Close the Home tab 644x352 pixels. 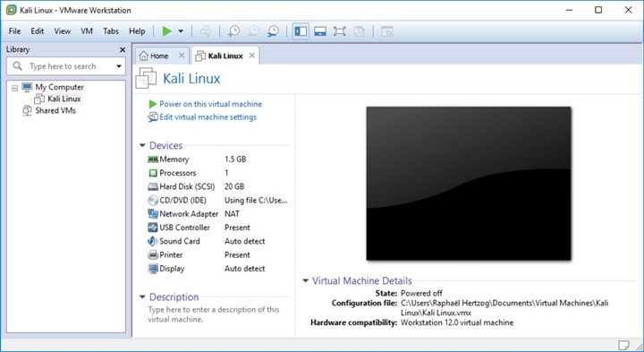tap(182, 56)
